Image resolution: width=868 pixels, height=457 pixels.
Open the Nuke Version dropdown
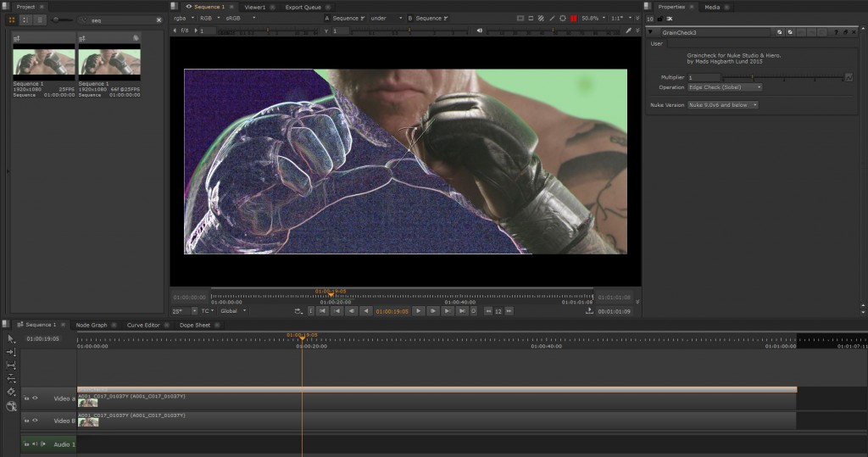722,105
